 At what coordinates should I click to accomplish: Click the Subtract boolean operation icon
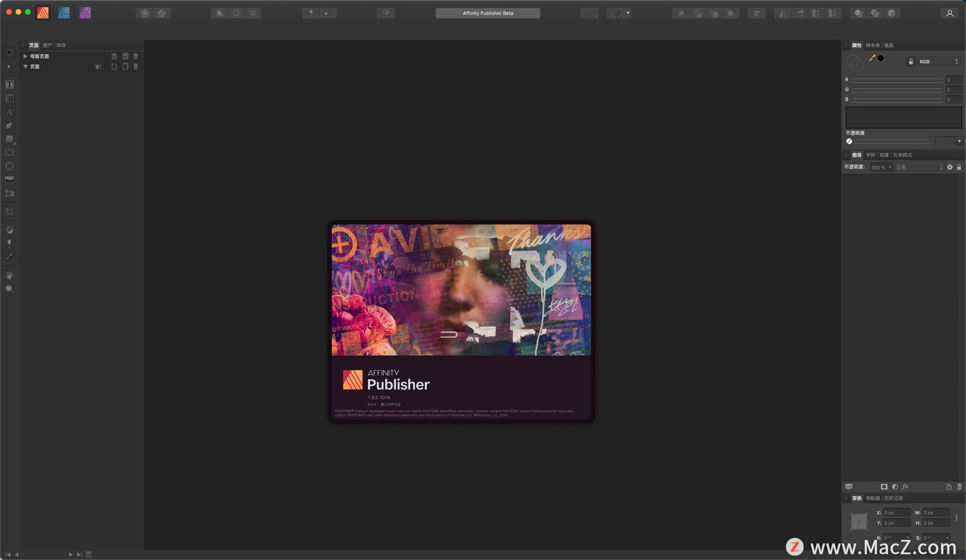(875, 13)
